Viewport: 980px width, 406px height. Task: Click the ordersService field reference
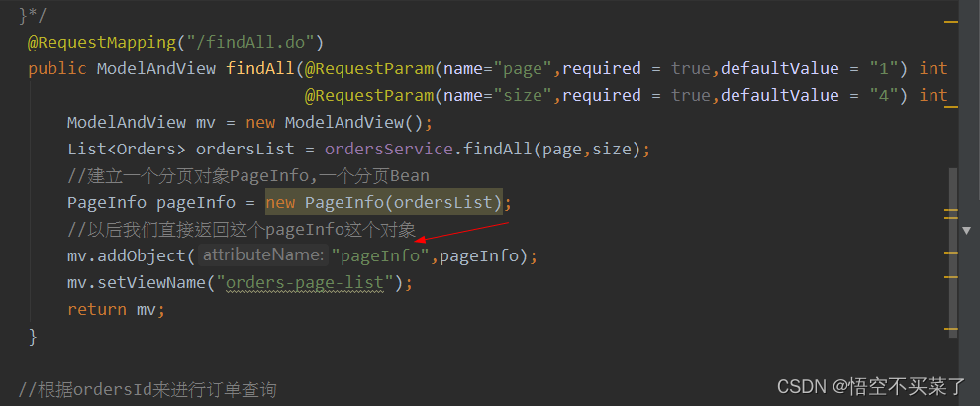pos(389,150)
